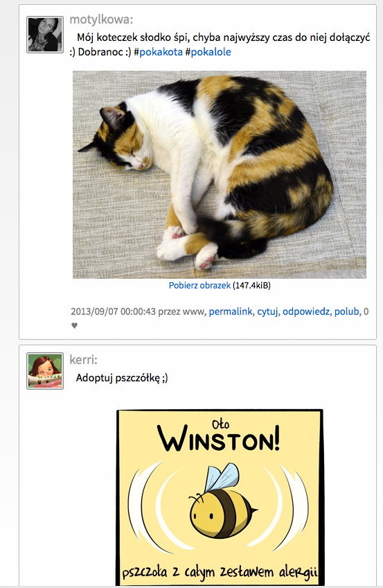Click odpowiedz to reply to motylkowa

(306, 311)
